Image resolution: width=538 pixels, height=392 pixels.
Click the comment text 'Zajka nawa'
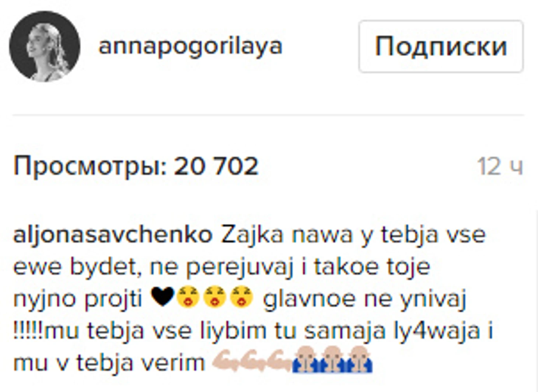[x=287, y=235]
